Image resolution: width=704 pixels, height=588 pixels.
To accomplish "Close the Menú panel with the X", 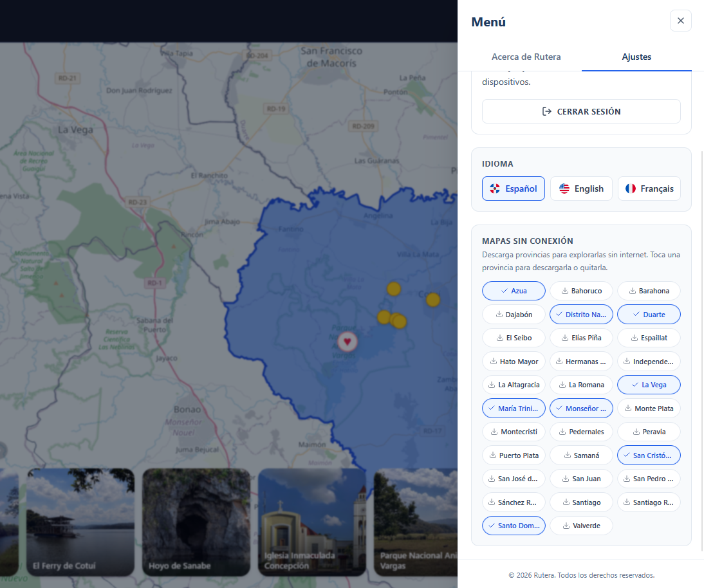I will (680, 21).
